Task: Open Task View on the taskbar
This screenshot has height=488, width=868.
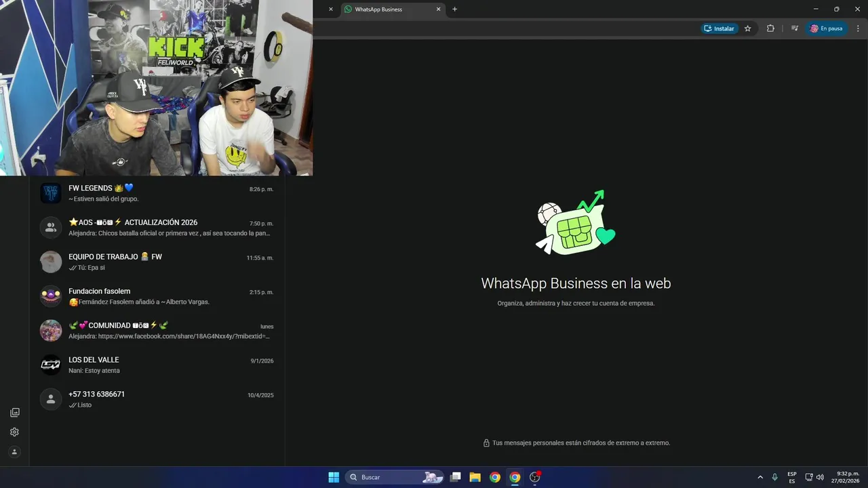Action: [456, 477]
